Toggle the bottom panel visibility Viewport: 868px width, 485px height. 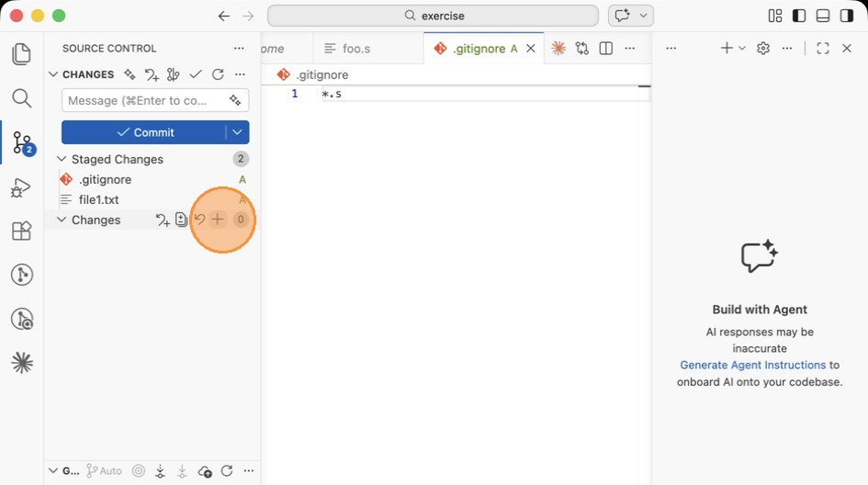(x=823, y=16)
